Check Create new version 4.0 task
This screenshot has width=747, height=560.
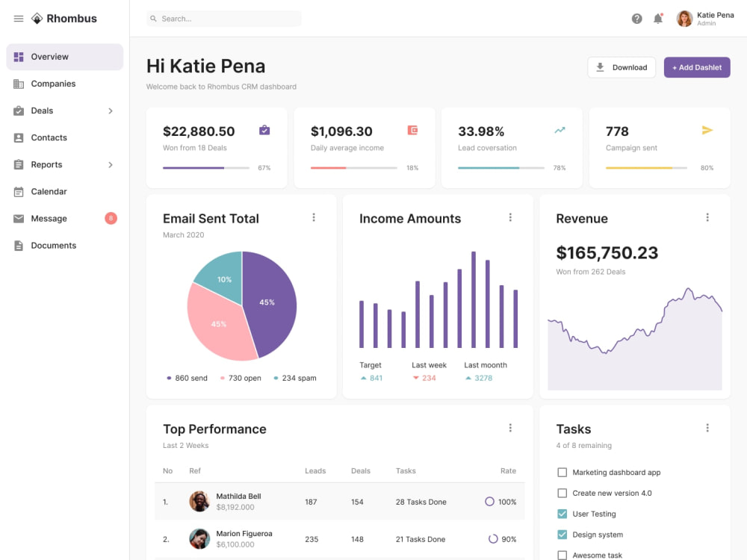pos(562,494)
